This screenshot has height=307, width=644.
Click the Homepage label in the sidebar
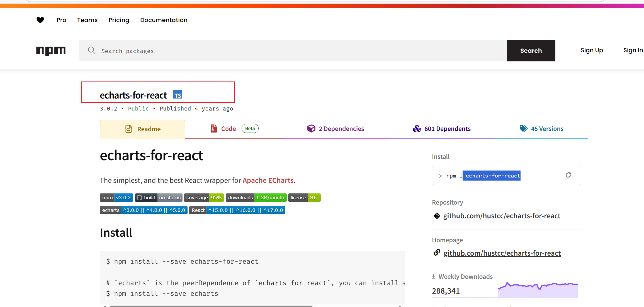click(447, 240)
